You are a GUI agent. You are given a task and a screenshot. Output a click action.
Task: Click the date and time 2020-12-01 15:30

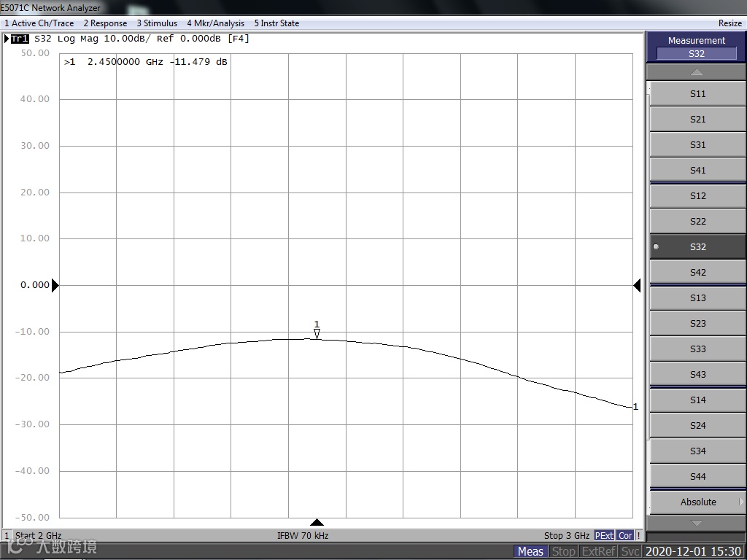[694, 551]
